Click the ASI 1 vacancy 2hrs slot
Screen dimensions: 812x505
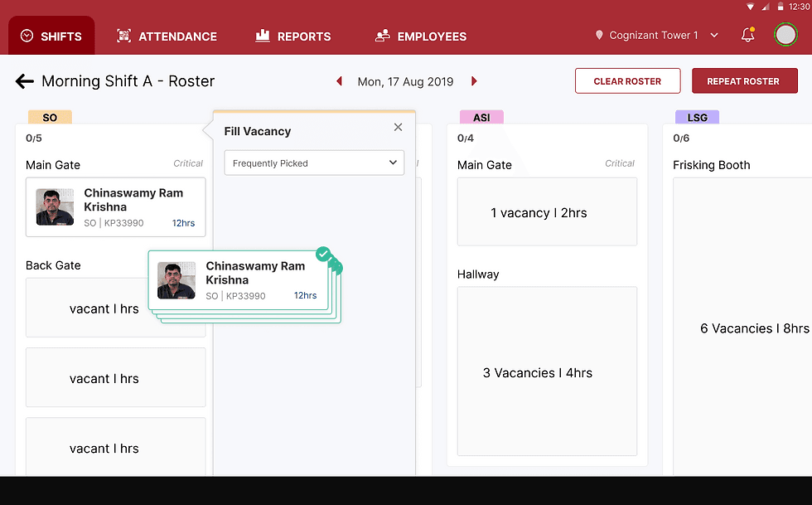pyautogui.click(x=547, y=211)
